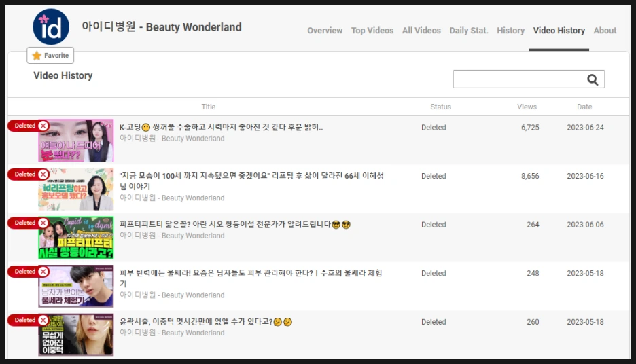Image resolution: width=636 pixels, height=364 pixels.
Task: Click channel name under 피프티피프티 video title
Action: pos(172,236)
